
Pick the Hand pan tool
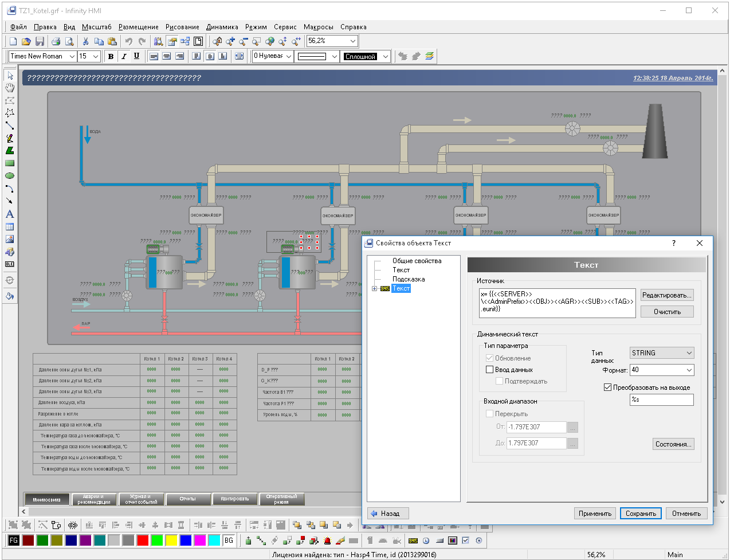10,88
